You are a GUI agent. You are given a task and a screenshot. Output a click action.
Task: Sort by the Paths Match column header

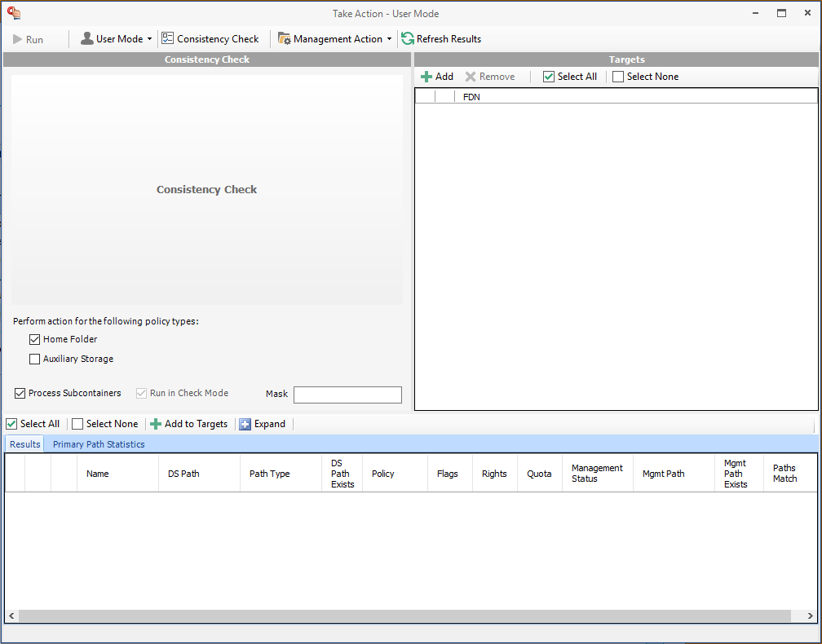point(790,474)
